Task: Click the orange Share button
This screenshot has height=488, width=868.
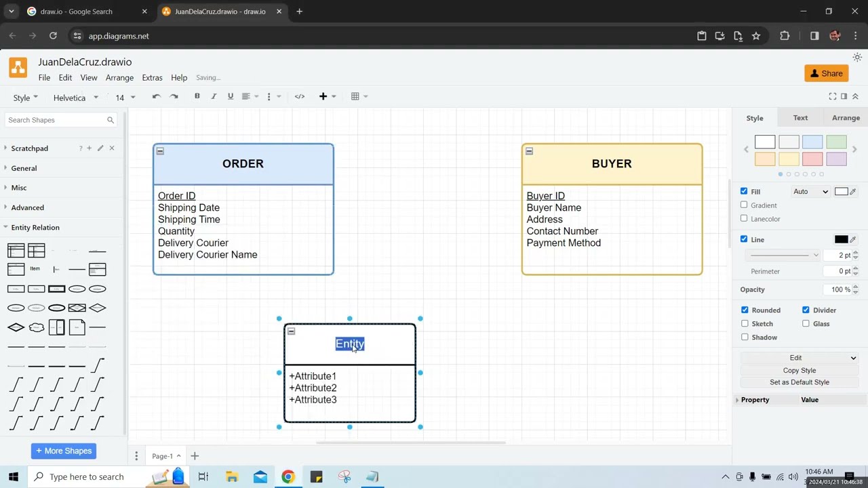Action: point(827,73)
